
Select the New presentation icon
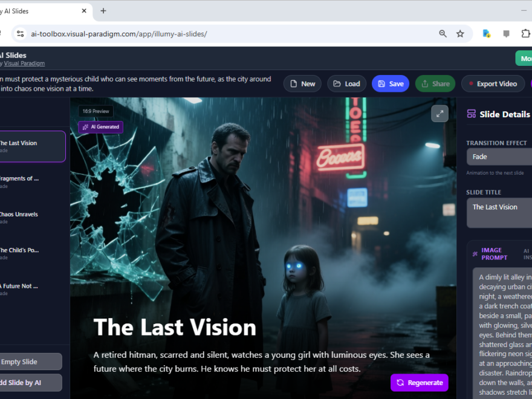294,83
